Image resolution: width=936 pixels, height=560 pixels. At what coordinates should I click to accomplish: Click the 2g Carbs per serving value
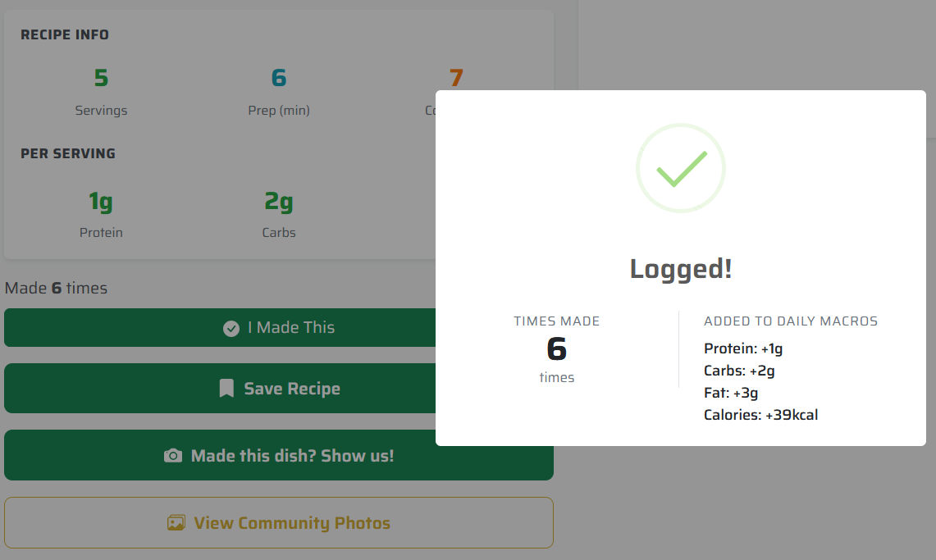pos(279,201)
